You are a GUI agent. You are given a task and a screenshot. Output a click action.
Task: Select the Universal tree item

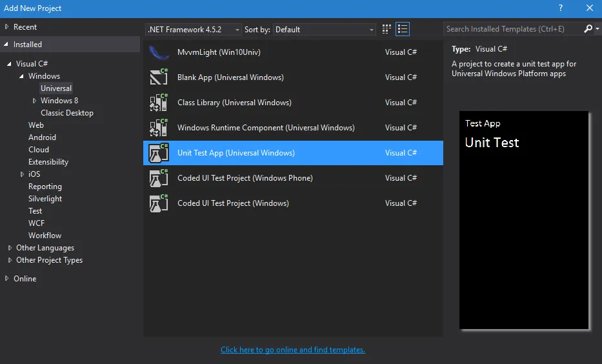pos(56,88)
